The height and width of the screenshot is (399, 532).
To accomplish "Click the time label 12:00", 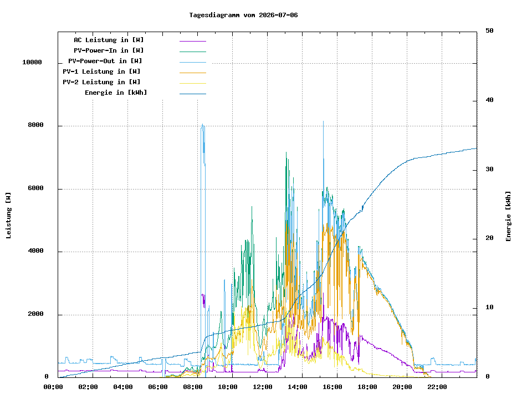I will click(263, 387).
